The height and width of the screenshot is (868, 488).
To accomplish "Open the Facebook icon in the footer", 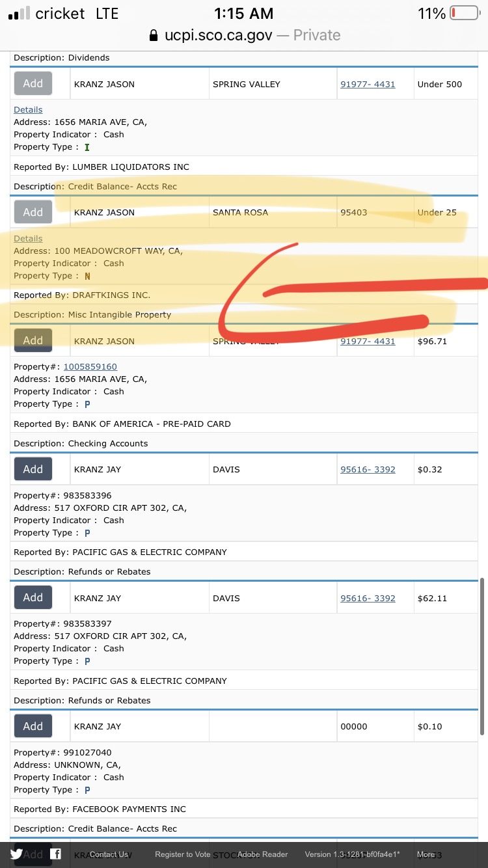I will pos(56,854).
